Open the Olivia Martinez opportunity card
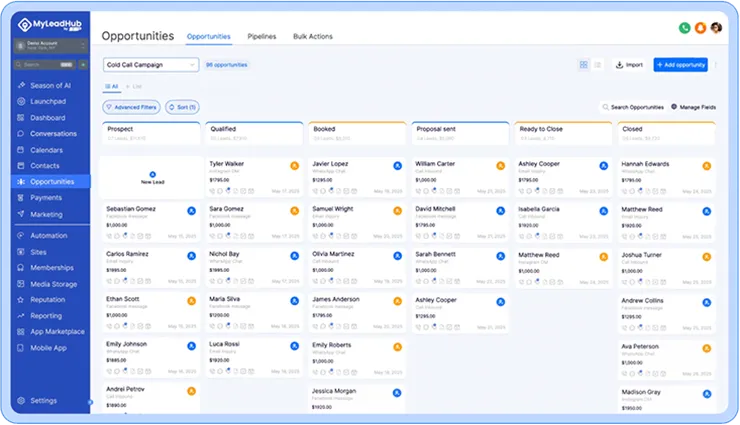 (x=357, y=267)
